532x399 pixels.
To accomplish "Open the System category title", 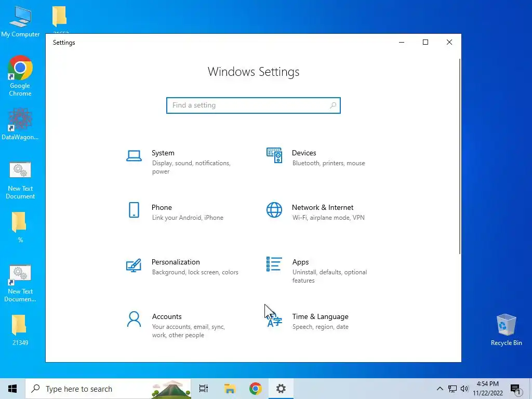I will point(163,153).
